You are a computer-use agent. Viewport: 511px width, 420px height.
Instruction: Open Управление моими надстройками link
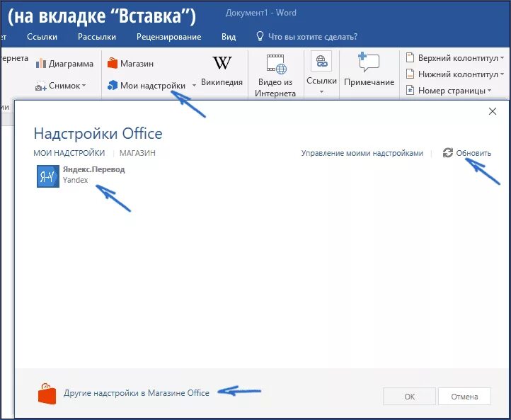(362, 153)
